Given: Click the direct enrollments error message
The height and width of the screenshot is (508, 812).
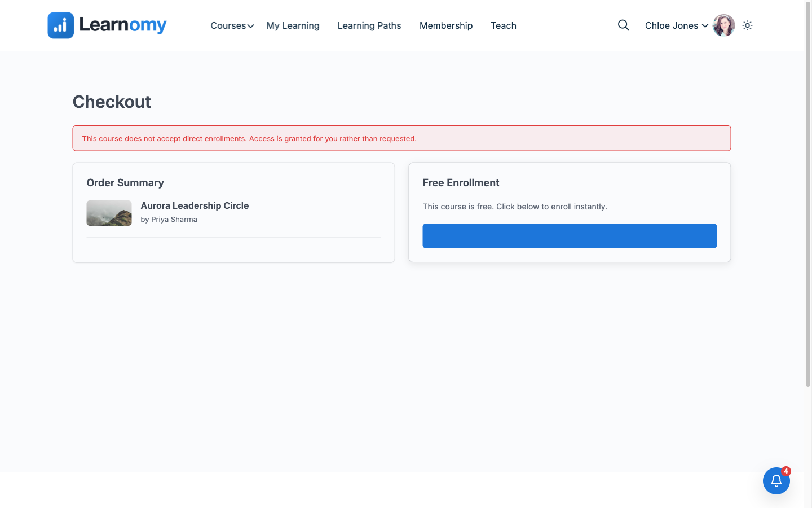Looking at the screenshot, I should click(x=249, y=138).
